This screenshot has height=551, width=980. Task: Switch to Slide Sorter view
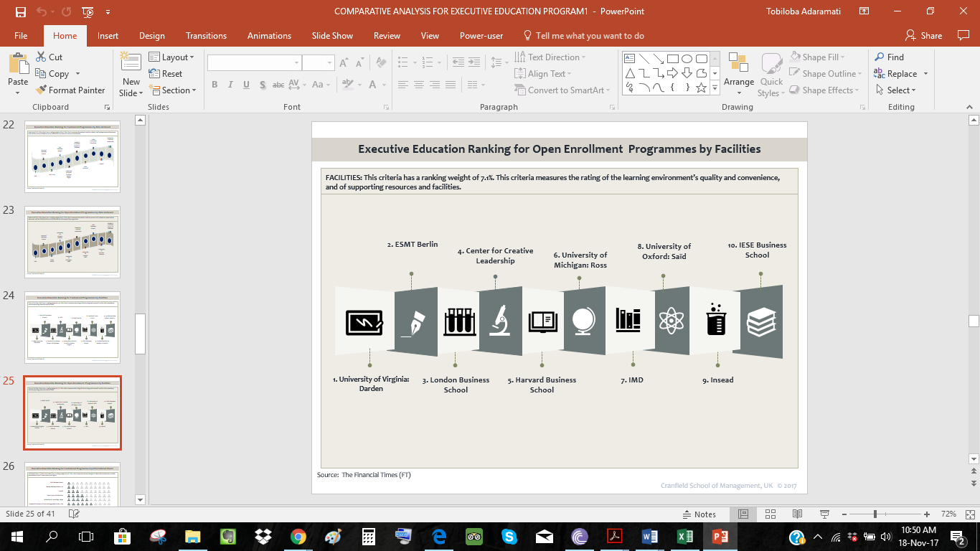pyautogui.click(x=771, y=514)
